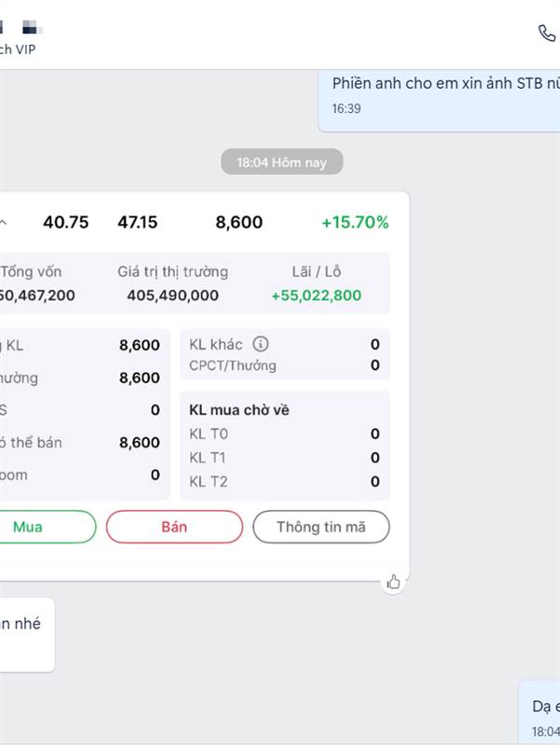Open the KL khác info icon
The width and height of the screenshot is (560, 747).
[260, 344]
